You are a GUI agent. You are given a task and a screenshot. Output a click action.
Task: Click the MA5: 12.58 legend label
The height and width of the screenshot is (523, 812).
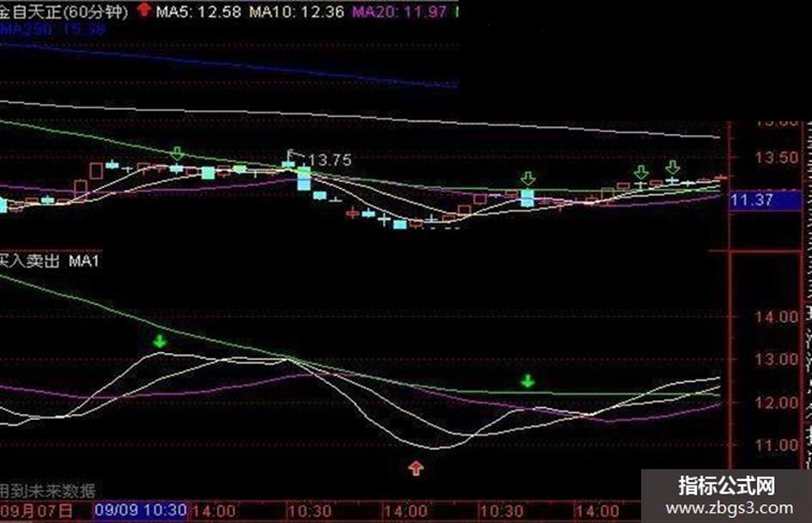(x=198, y=11)
